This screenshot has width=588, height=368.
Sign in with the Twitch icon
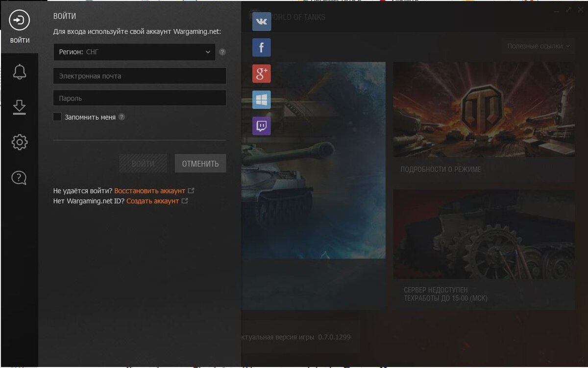[262, 126]
